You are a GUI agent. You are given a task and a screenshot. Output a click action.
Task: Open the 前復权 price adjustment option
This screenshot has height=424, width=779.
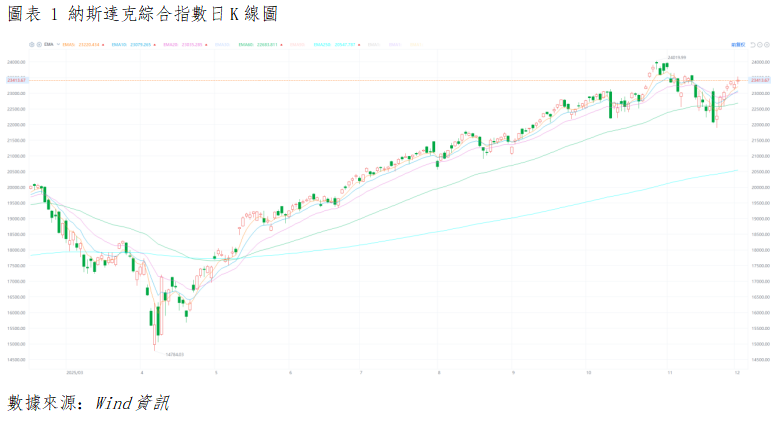point(738,44)
